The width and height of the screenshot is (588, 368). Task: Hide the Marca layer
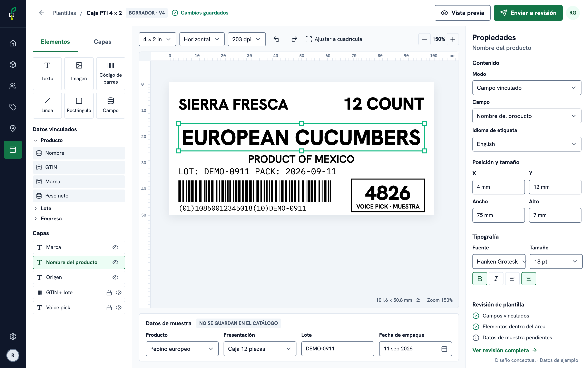[x=115, y=247]
